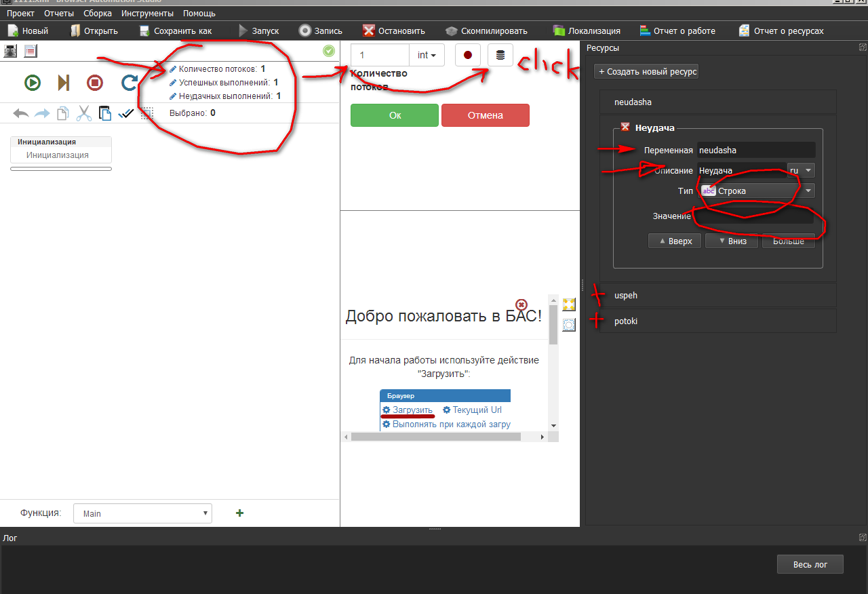Click the red 'Отмена' button
The width and height of the screenshot is (868, 594).
tap(486, 115)
